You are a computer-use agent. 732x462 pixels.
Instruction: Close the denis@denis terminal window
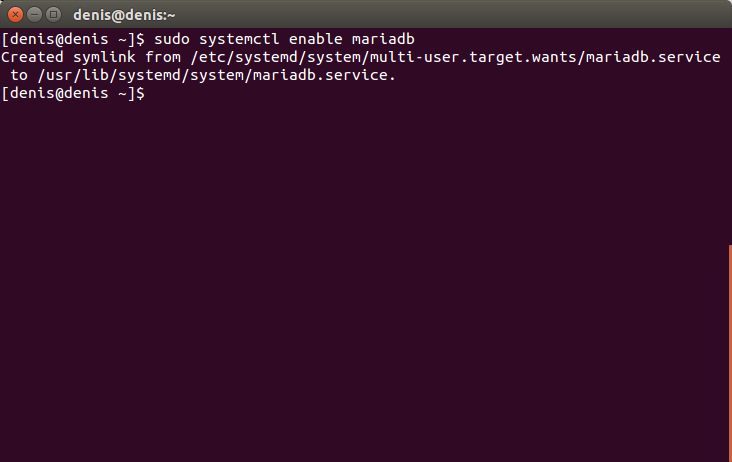pos(15,15)
